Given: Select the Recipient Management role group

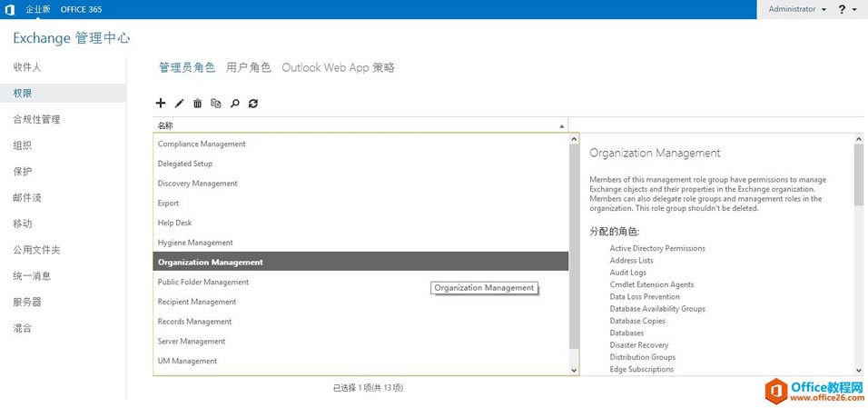Looking at the screenshot, I should (361, 302).
